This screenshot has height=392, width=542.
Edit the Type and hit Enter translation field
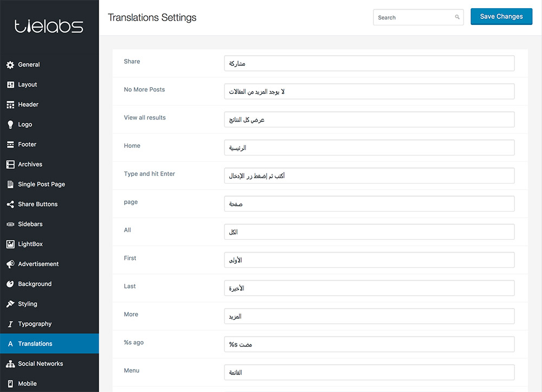click(369, 176)
